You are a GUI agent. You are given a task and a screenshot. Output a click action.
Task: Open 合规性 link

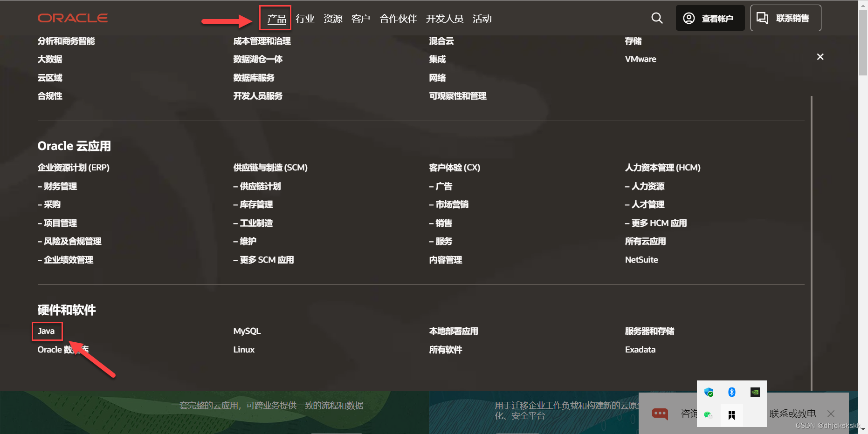(50, 96)
